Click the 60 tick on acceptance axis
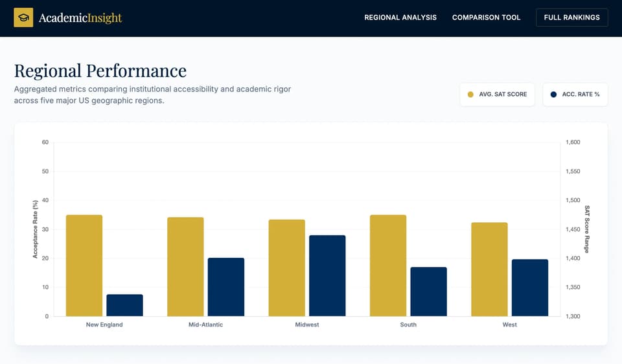Image resolution: width=622 pixels, height=364 pixels. pos(45,142)
